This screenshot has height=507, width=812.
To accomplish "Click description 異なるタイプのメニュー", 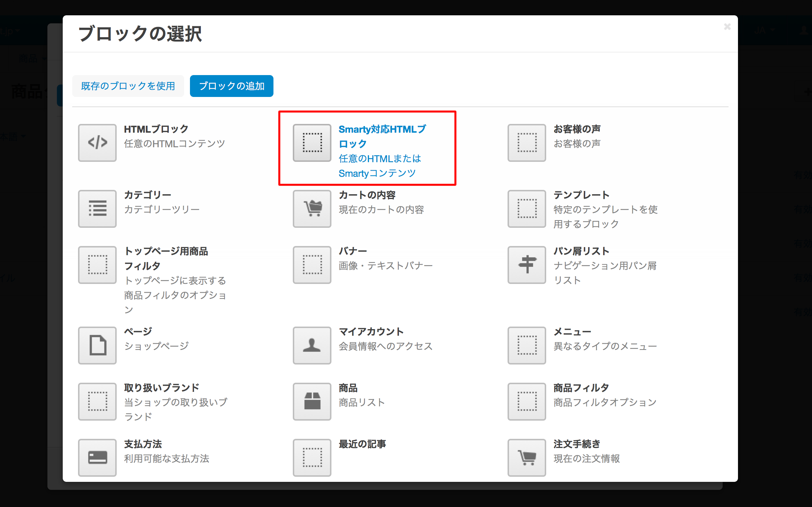I will point(605,346).
